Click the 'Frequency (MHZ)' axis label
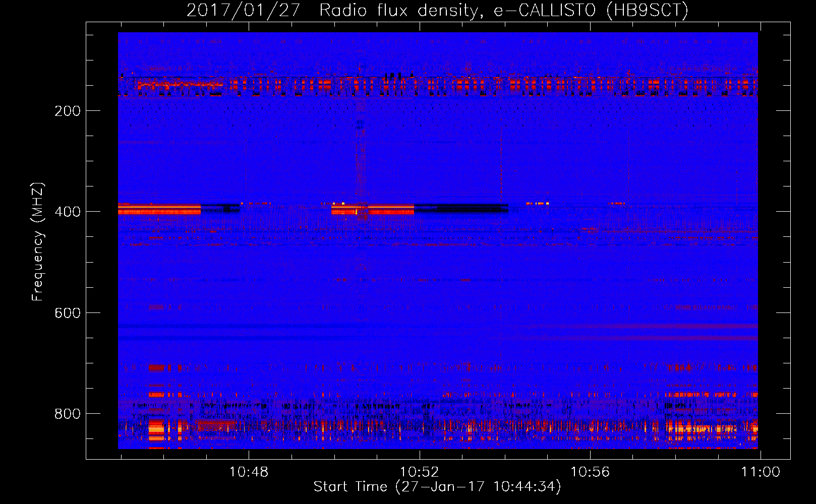This screenshot has width=816, height=504. click(x=37, y=242)
